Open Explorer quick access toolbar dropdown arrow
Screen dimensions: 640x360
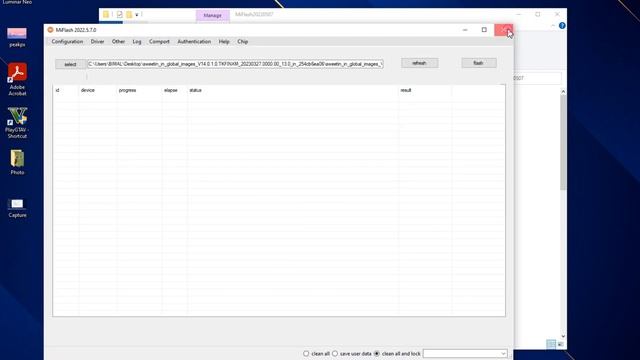[137, 15]
